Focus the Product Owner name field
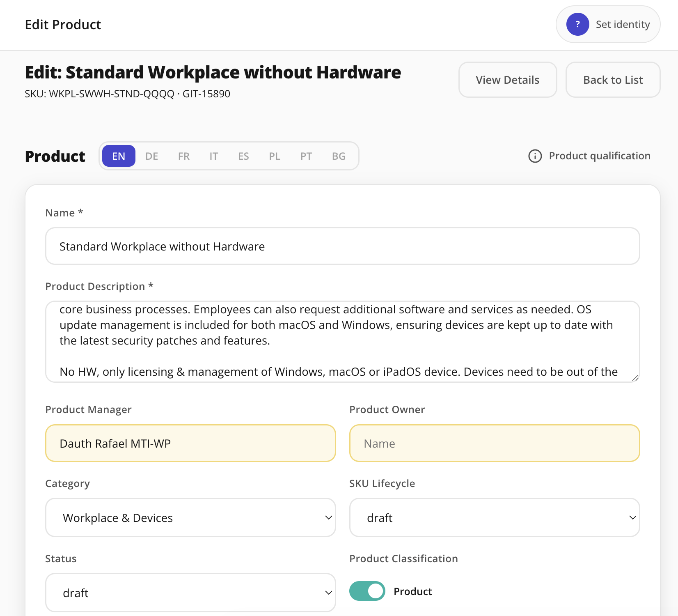The height and width of the screenshot is (616, 678). (495, 443)
